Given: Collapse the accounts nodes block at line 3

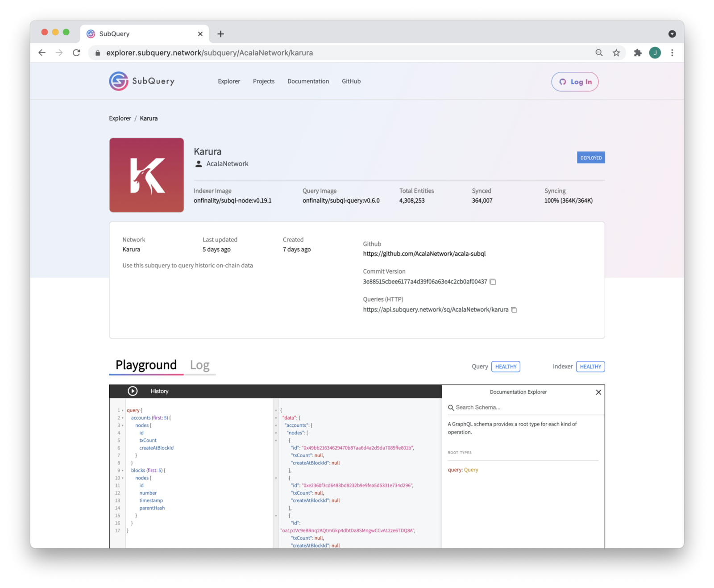Looking at the screenshot, I should [123, 425].
